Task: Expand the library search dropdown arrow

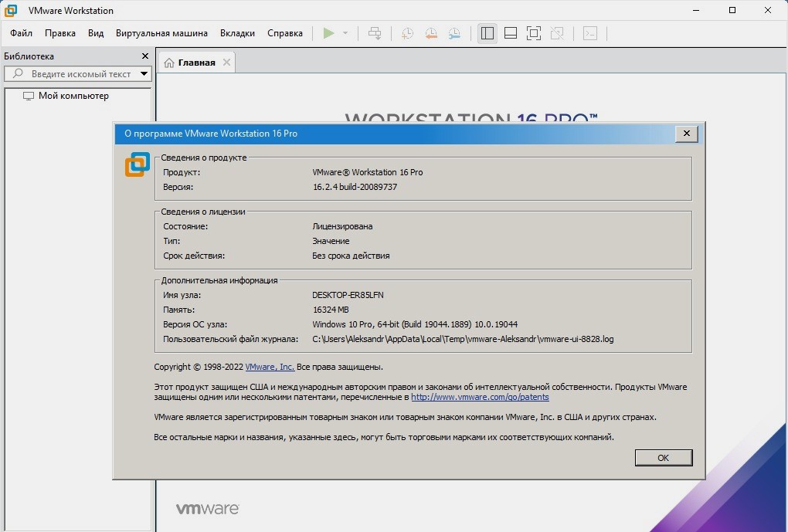Action: (144, 74)
